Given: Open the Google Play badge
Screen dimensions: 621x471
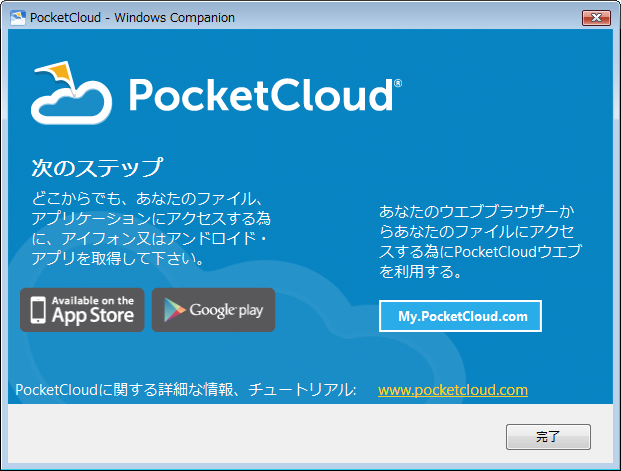Looking at the screenshot, I should coord(213,310).
